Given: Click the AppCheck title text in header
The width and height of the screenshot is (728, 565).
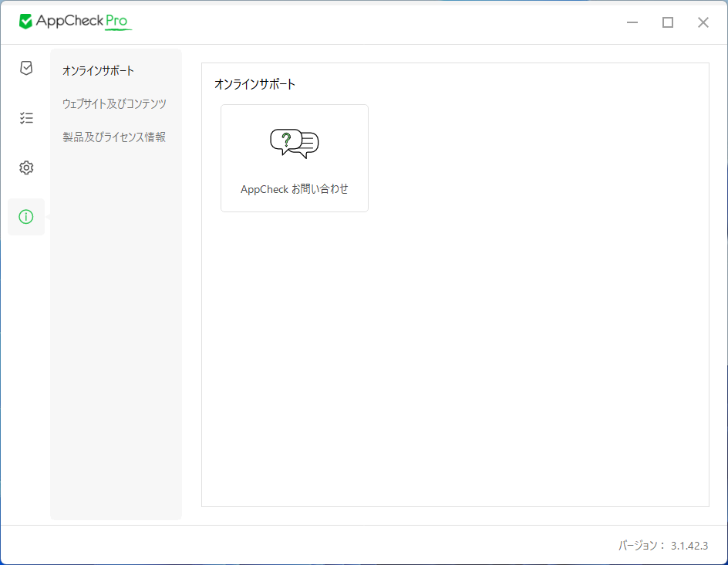Looking at the screenshot, I should 69,22.
